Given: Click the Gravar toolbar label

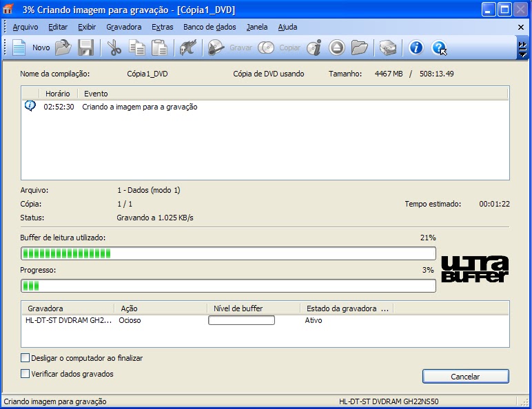Looking at the screenshot, I should tap(241, 48).
